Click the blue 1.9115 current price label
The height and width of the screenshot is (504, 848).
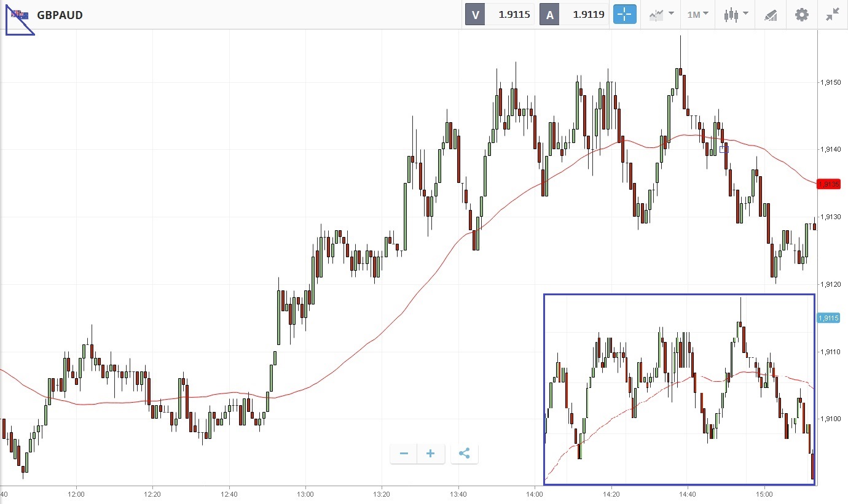[x=828, y=317]
